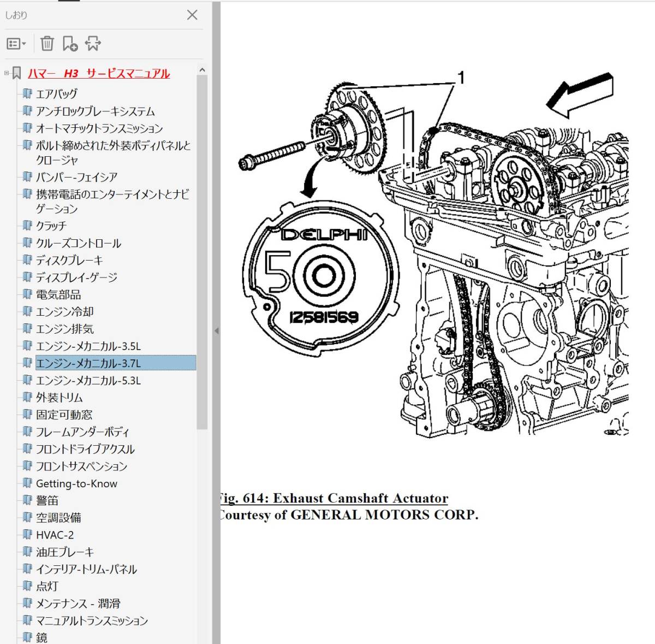Viewport: 655px width, 644px height.
Task: Jump to ディスクブレーキ bookmark
Action: point(69,260)
